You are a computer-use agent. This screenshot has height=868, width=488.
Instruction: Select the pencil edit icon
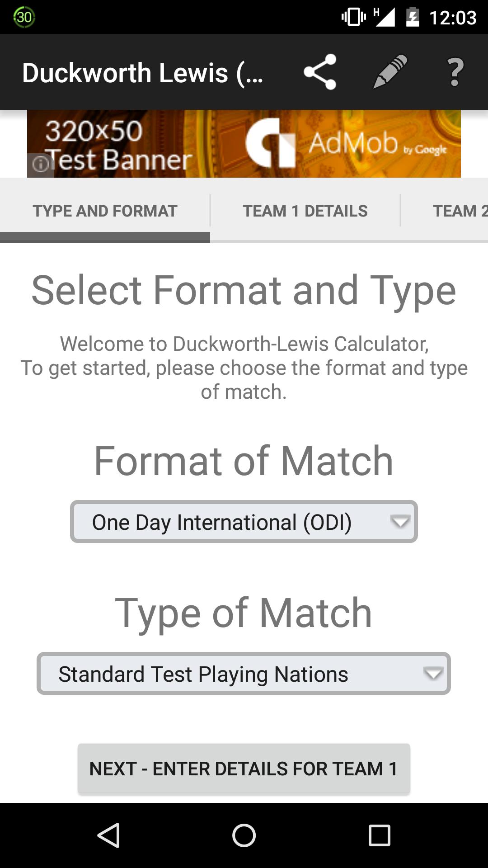pos(389,72)
